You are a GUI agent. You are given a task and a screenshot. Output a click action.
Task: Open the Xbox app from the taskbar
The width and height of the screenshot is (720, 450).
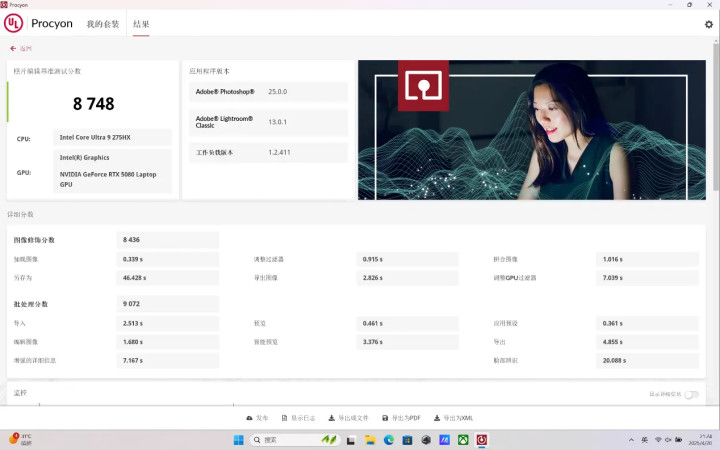(x=463, y=440)
